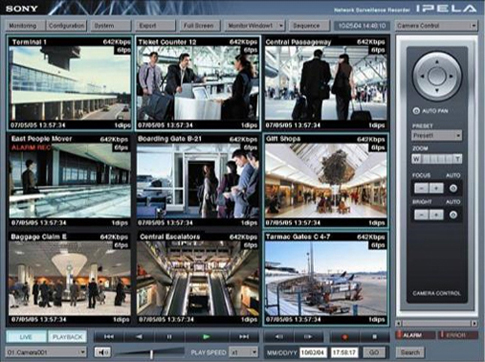
Task: Click the GO button
Action: click(x=374, y=352)
